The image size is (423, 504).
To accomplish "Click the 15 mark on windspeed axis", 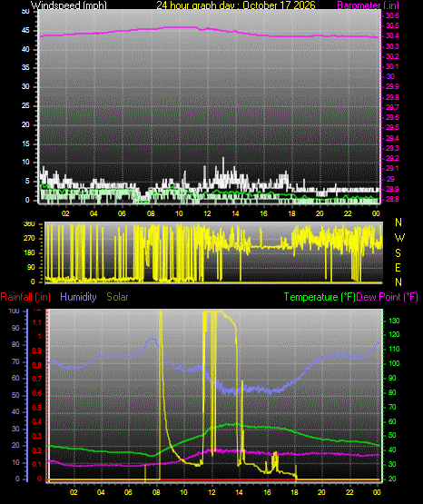I will coord(25,143).
